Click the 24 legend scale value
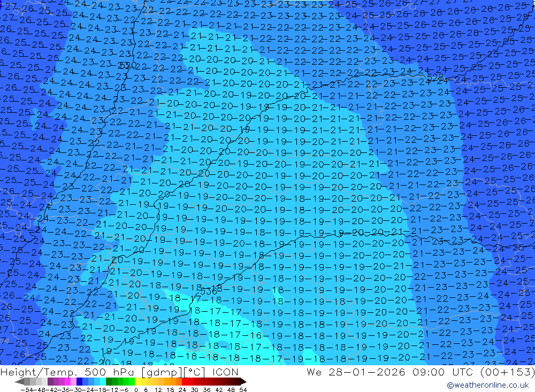 182,390
